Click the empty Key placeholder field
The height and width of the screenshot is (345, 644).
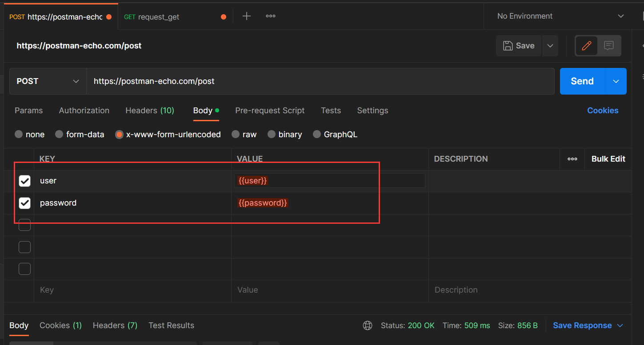tap(132, 290)
